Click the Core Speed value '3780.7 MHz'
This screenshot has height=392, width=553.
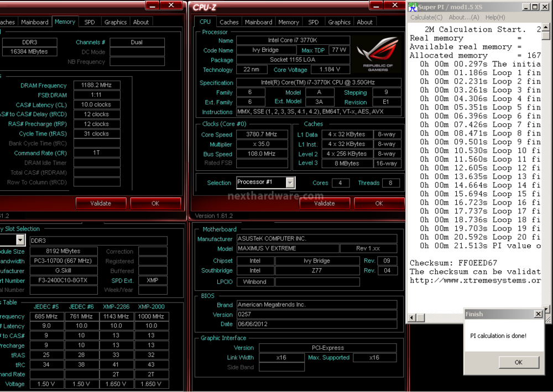pyautogui.click(x=262, y=134)
